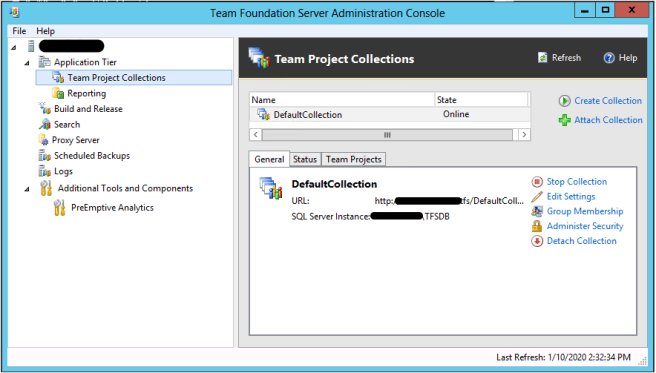
Task: Click the Group Membership icon
Action: [537, 211]
